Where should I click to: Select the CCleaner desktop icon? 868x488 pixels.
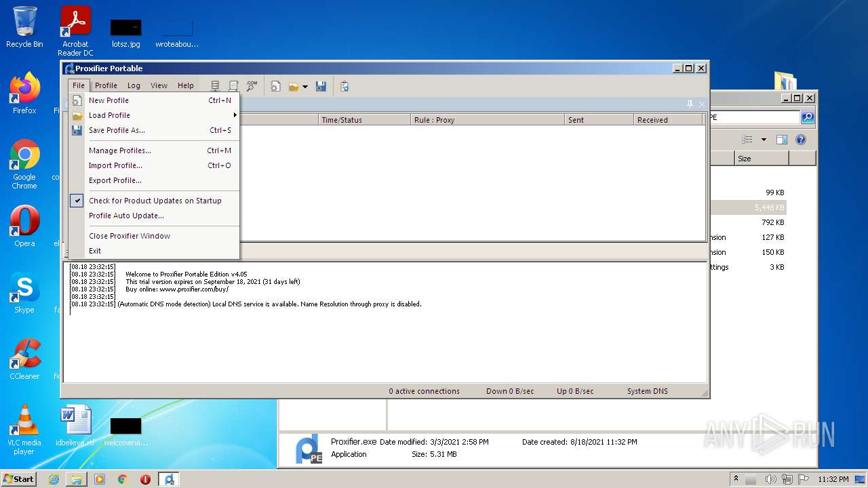(x=24, y=359)
